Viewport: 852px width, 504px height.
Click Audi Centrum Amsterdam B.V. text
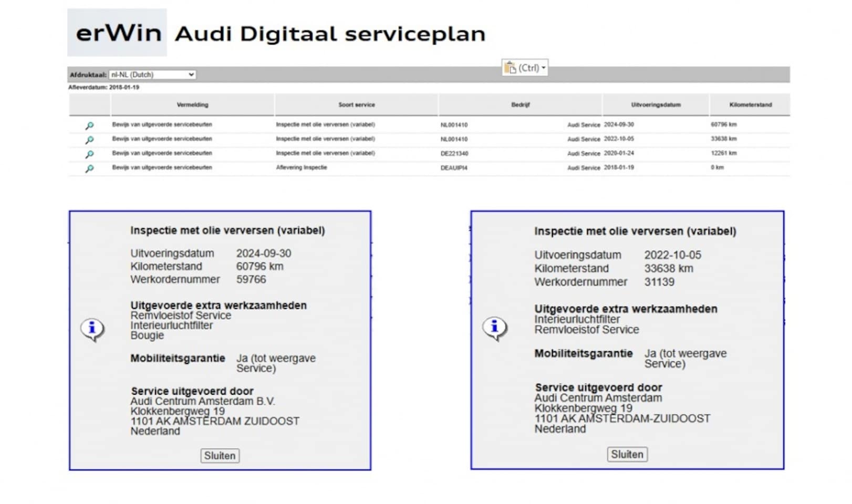[x=203, y=401]
